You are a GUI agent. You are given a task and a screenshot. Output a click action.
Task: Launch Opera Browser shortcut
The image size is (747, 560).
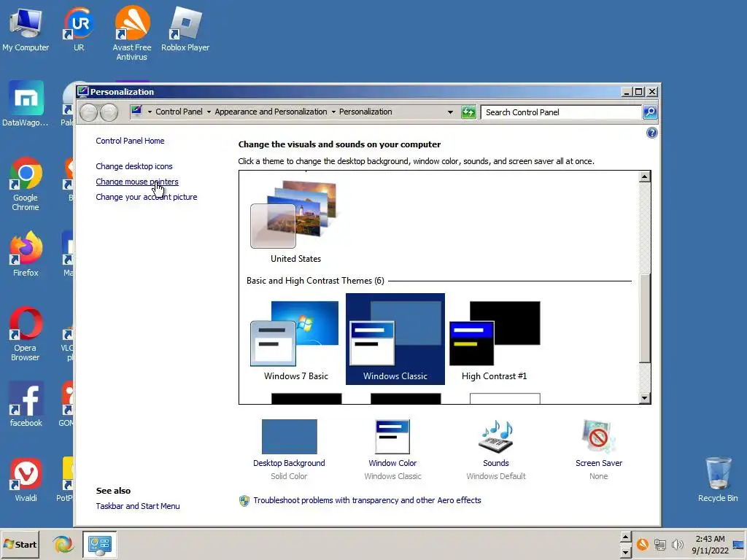point(26,334)
